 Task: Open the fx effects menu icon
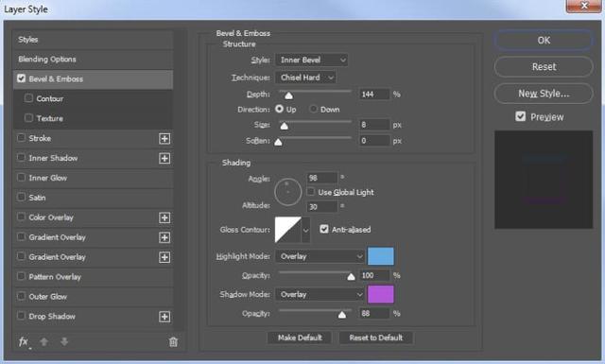tap(24, 341)
